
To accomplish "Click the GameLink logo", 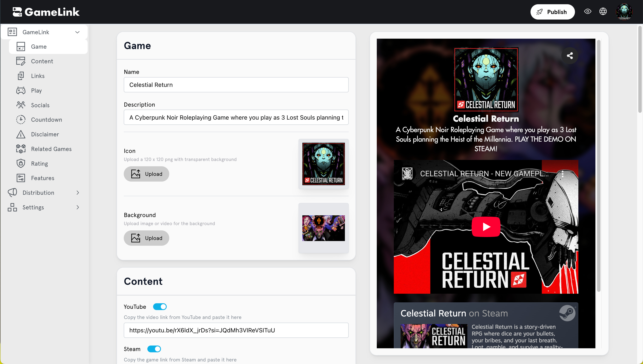I will tap(46, 12).
